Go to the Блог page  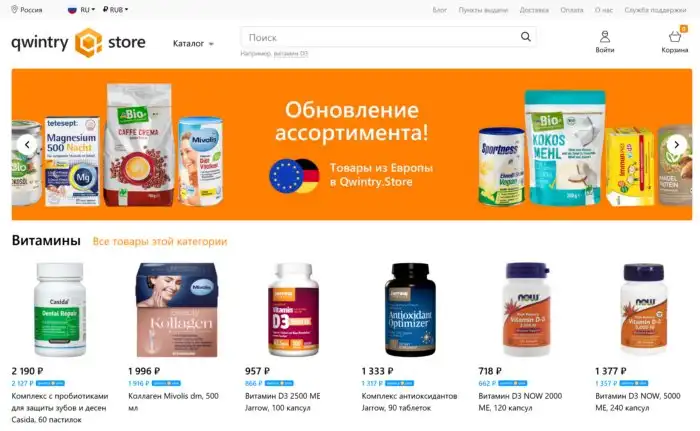pyautogui.click(x=439, y=10)
